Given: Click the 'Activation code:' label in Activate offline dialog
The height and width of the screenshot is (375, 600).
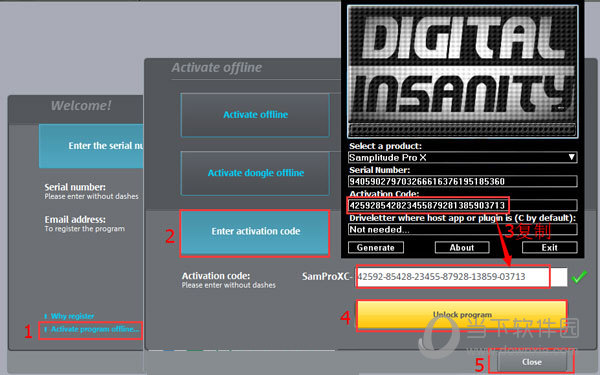Looking at the screenshot, I should (216, 276).
